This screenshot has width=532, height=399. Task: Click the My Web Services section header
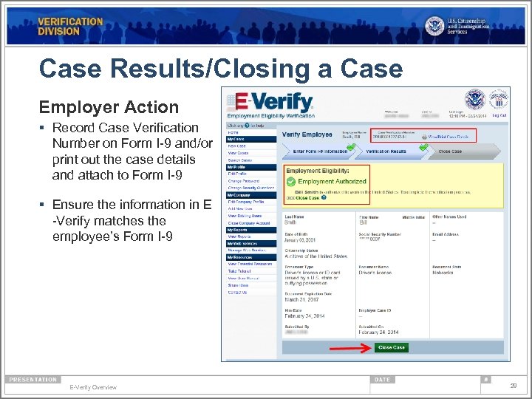point(251,244)
